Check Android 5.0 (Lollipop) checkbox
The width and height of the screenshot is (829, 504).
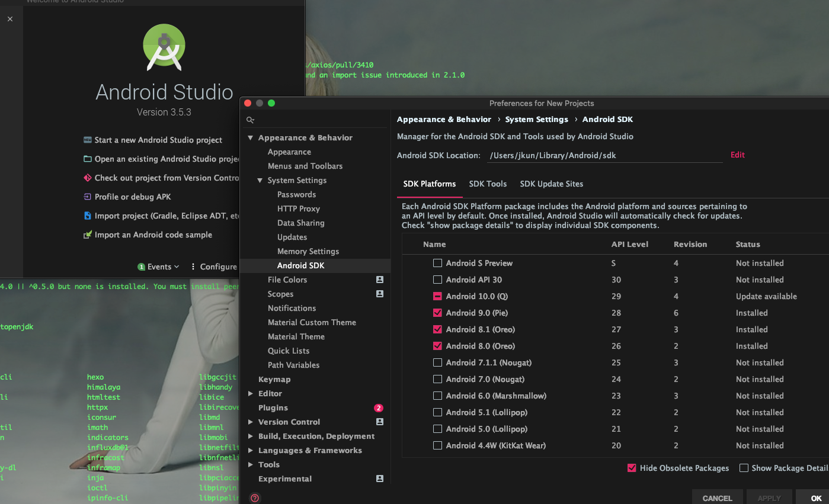(x=437, y=429)
